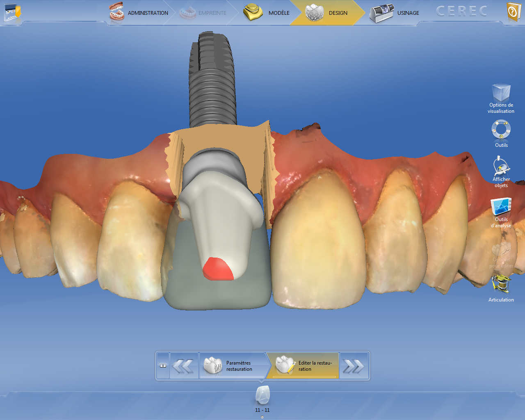525x420 pixels.
Task: Select the Paramètres restauration step
Action: (232, 366)
